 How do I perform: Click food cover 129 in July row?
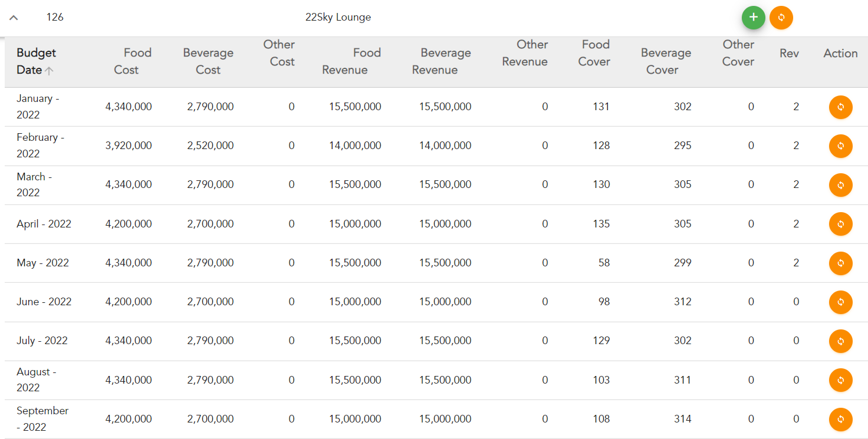[x=601, y=341]
